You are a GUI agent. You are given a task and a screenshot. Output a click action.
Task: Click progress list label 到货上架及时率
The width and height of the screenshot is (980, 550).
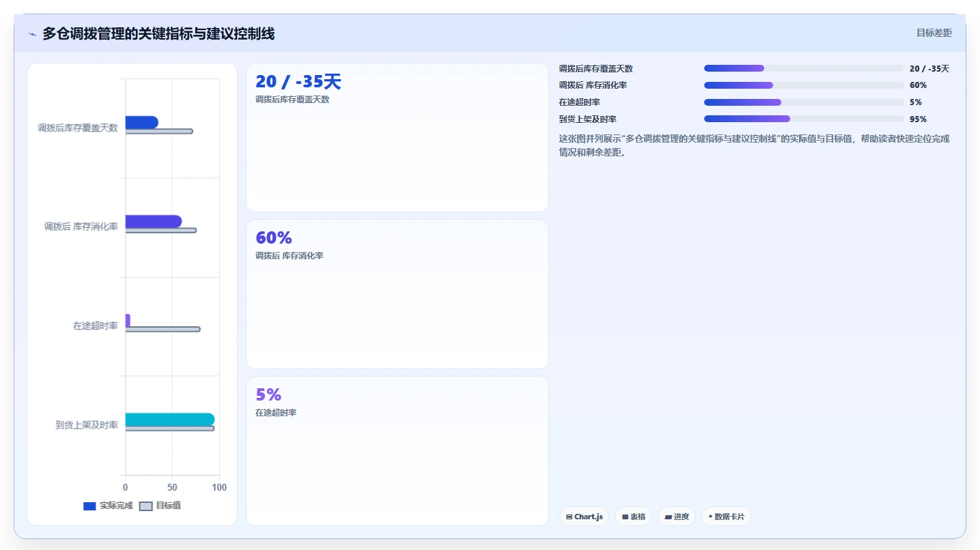587,119
